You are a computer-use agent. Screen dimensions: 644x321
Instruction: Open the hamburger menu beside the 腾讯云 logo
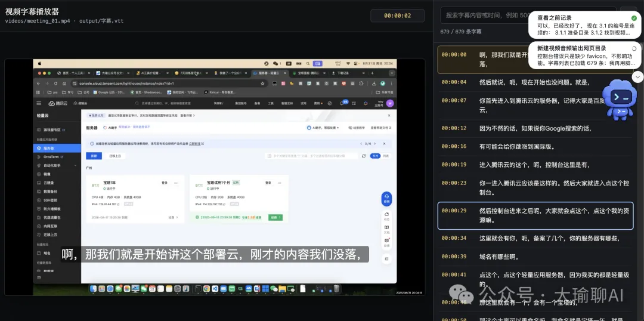pyautogui.click(x=39, y=103)
